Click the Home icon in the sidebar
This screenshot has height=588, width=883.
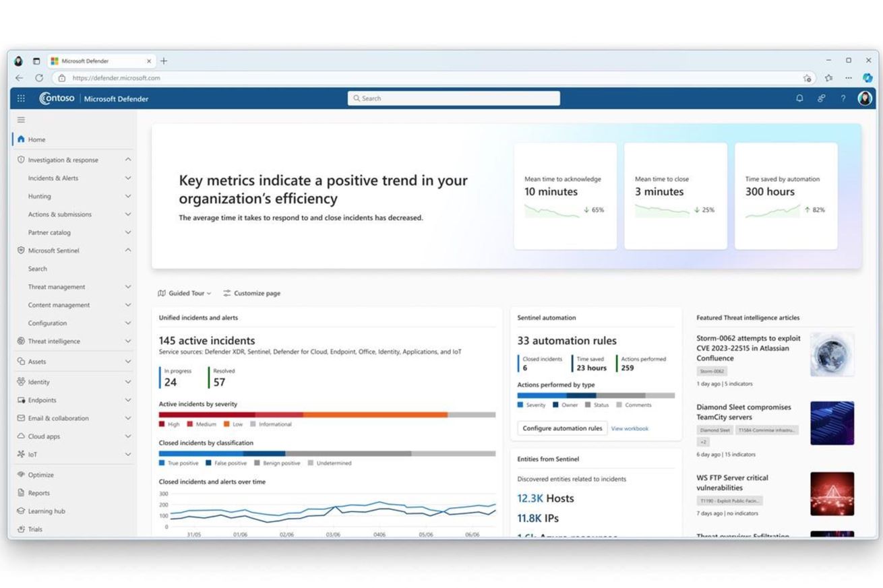21,139
